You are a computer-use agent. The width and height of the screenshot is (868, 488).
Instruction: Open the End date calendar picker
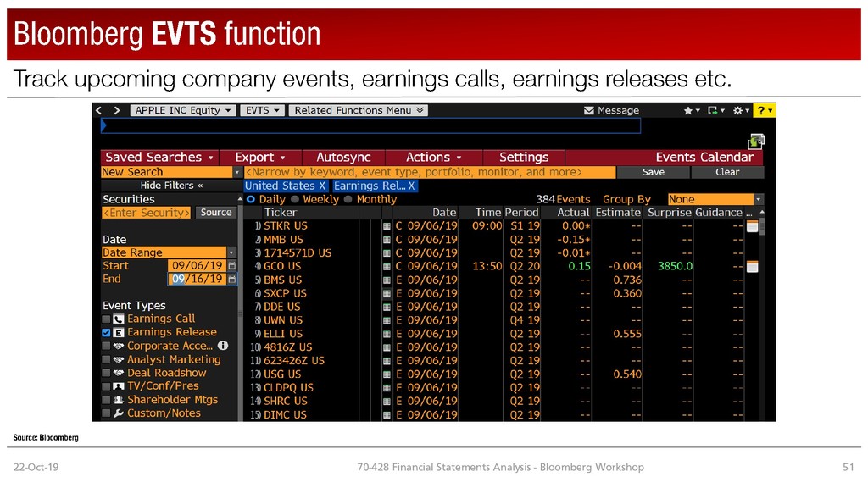[232, 279]
